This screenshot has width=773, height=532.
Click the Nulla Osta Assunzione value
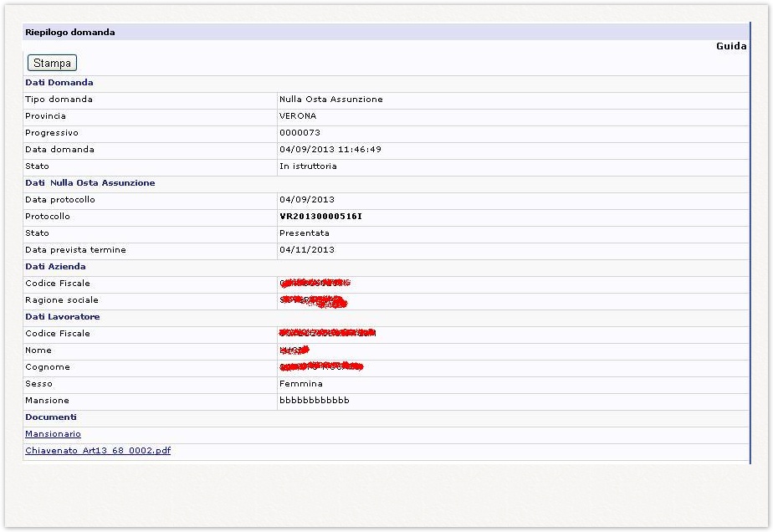(330, 100)
